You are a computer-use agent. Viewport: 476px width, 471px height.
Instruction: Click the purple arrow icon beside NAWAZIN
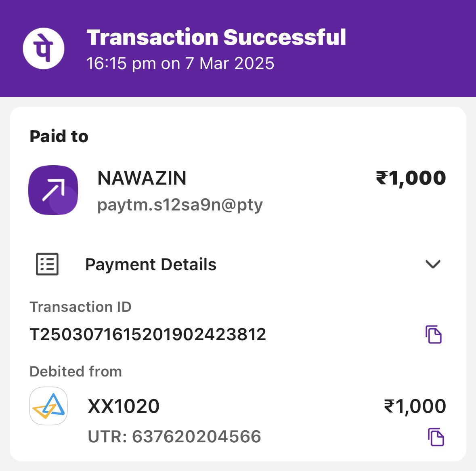click(x=53, y=190)
